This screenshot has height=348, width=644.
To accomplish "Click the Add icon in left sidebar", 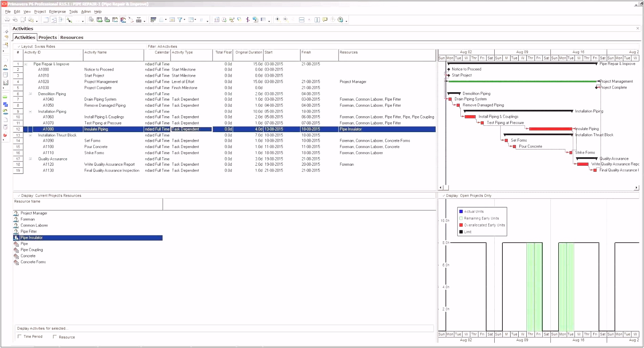I will tap(6, 31).
